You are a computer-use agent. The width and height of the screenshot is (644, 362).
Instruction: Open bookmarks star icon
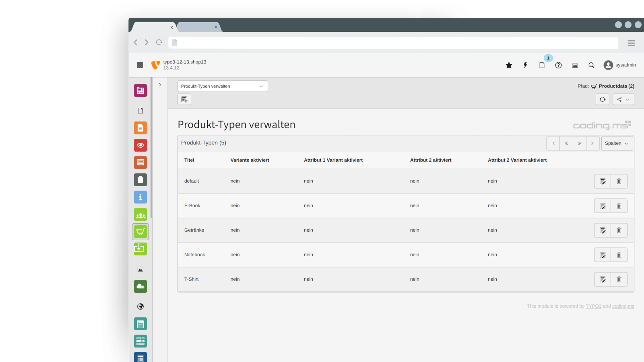509,65
